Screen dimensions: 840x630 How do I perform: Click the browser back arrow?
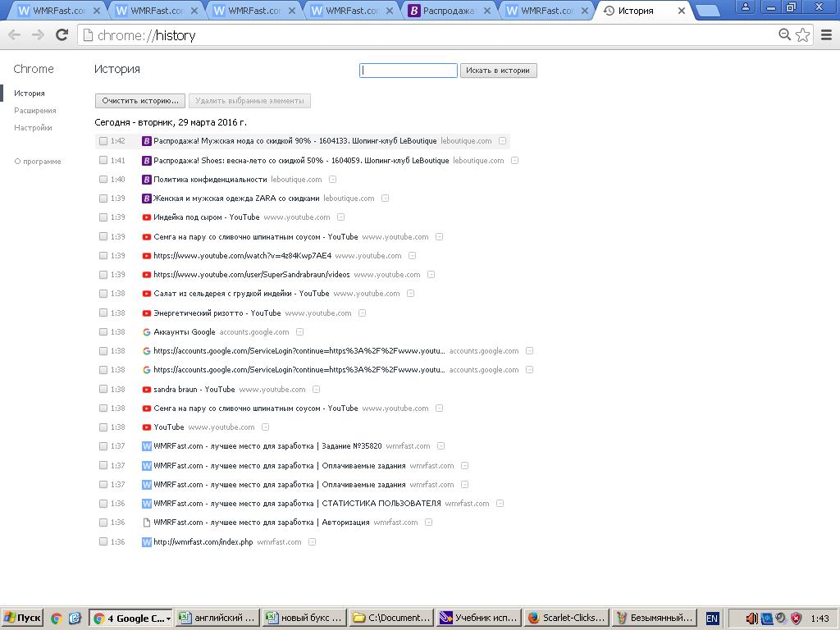coord(15,35)
